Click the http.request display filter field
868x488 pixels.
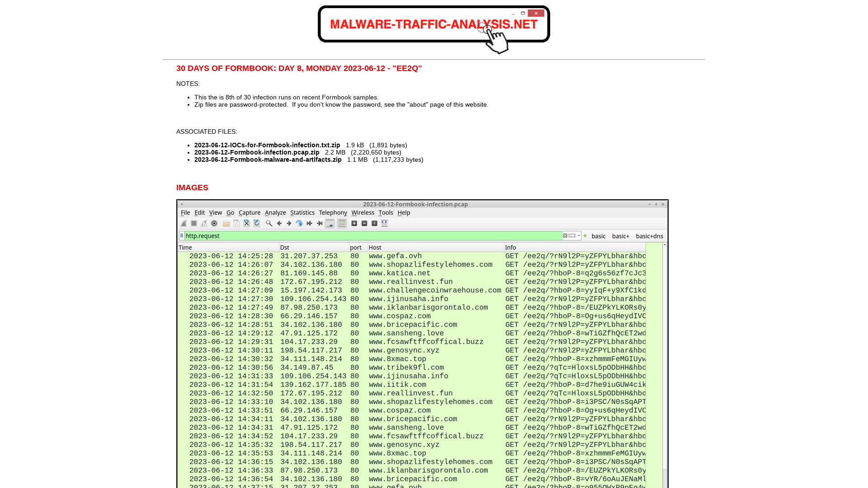tap(373, 236)
